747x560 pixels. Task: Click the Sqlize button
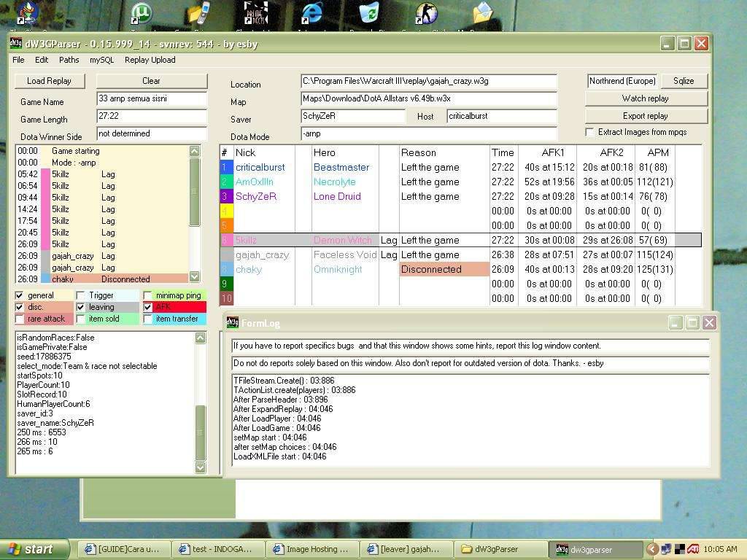click(683, 81)
